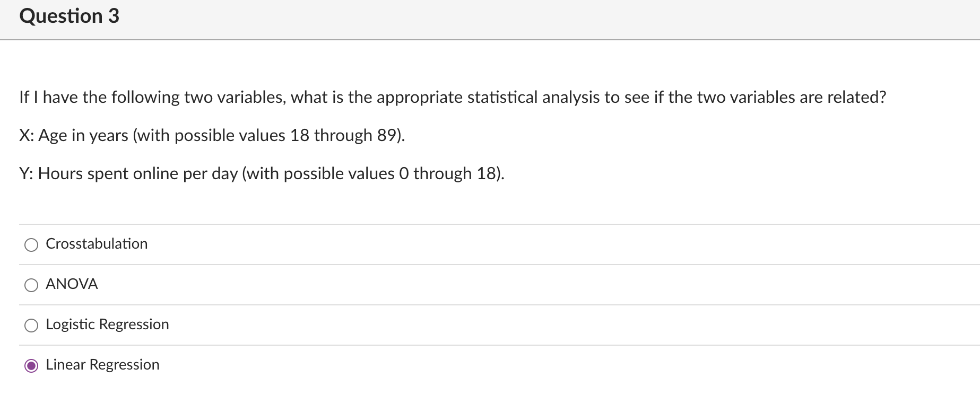Choose the Logistic Regression radio button
The width and height of the screenshot is (980, 395).
click(x=31, y=325)
